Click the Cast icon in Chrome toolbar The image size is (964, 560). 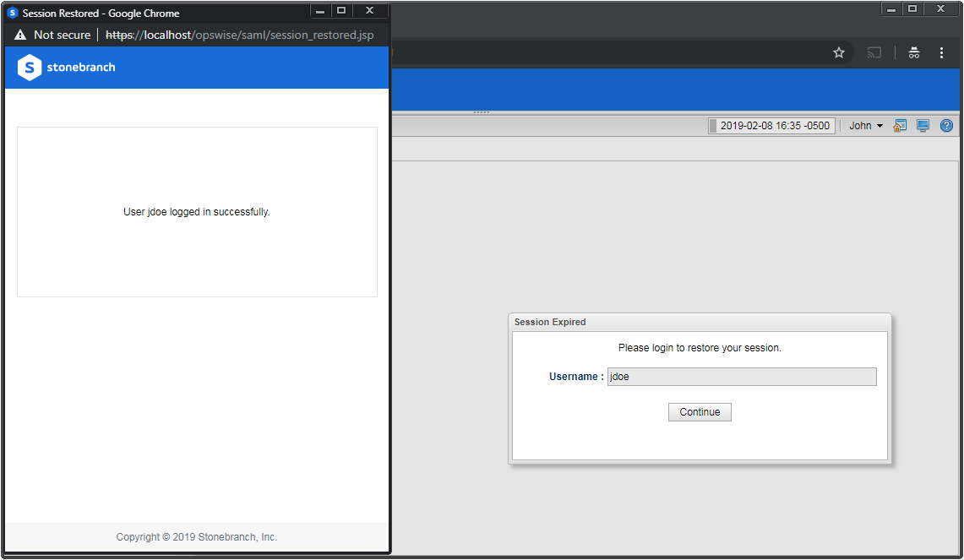pyautogui.click(x=874, y=52)
